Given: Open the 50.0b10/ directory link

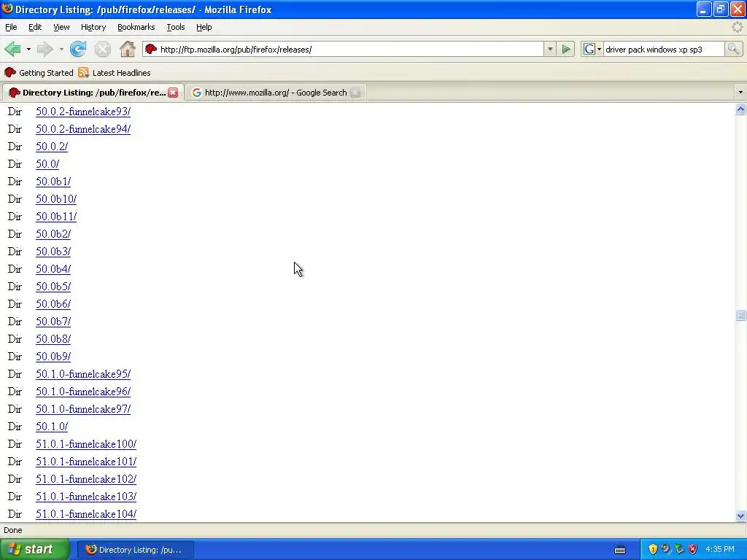Looking at the screenshot, I should pos(56,199).
